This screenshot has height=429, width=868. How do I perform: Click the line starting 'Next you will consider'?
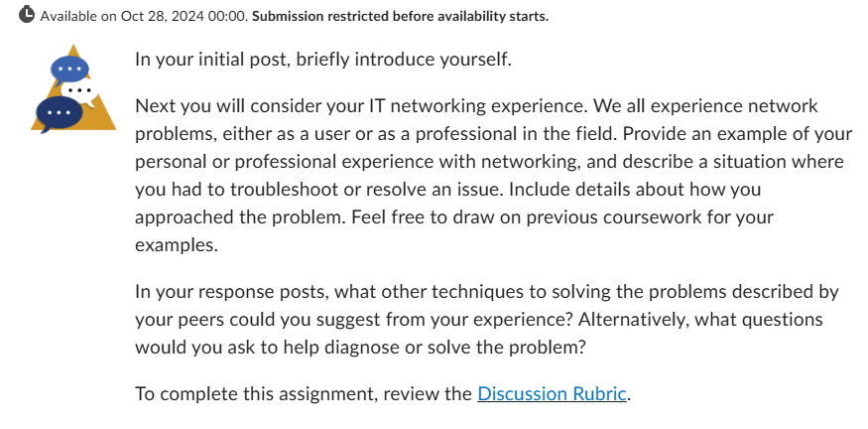(476, 105)
